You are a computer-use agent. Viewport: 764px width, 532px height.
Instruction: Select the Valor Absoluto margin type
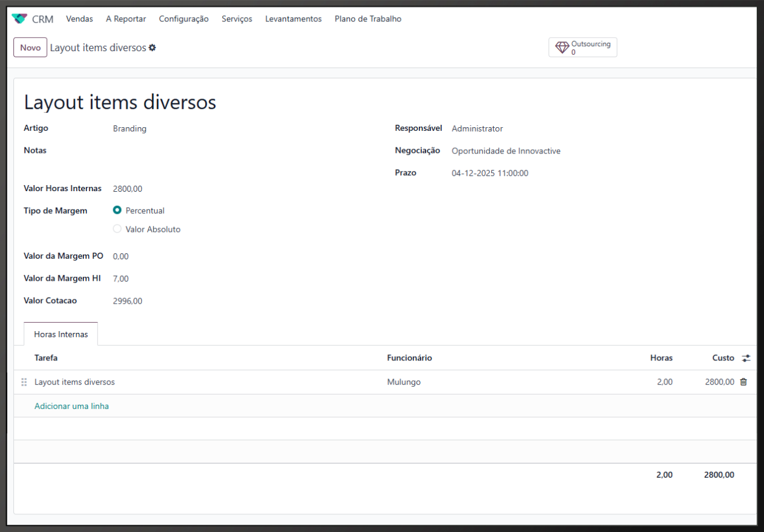coord(117,229)
